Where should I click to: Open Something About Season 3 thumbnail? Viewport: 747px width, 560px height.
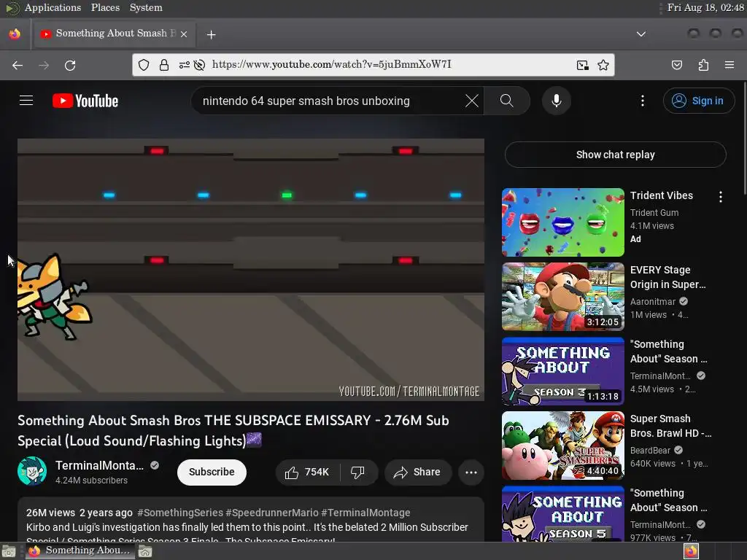pos(563,371)
